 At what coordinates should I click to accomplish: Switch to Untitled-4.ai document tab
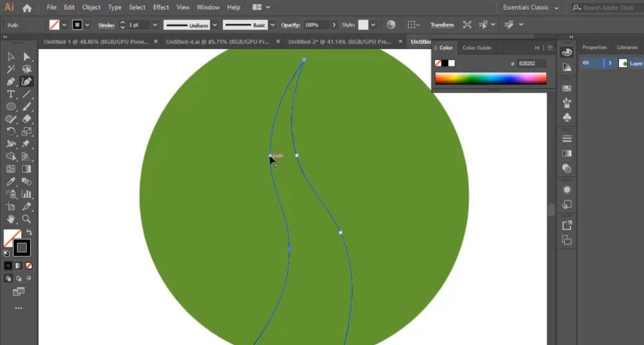pos(218,41)
